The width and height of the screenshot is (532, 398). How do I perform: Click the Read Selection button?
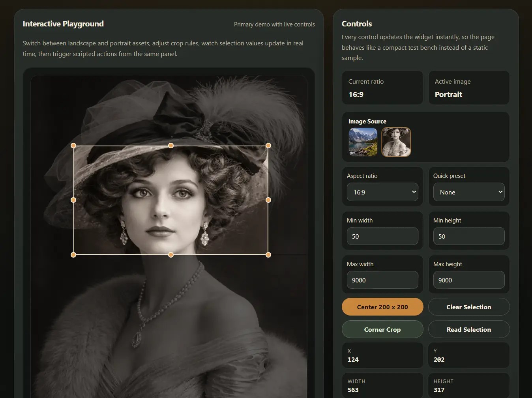click(x=468, y=329)
